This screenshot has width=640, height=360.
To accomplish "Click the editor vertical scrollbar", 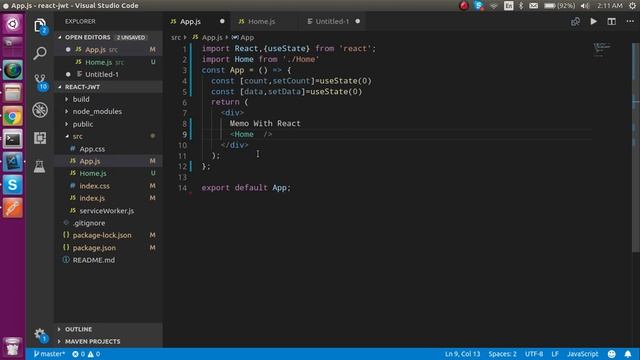I will pyautogui.click(x=636, y=147).
